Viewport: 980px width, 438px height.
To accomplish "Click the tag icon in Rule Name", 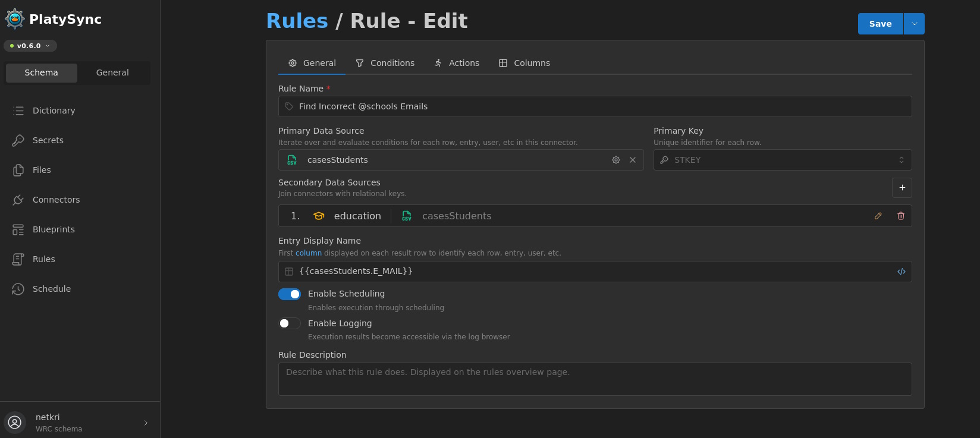I will [x=289, y=106].
